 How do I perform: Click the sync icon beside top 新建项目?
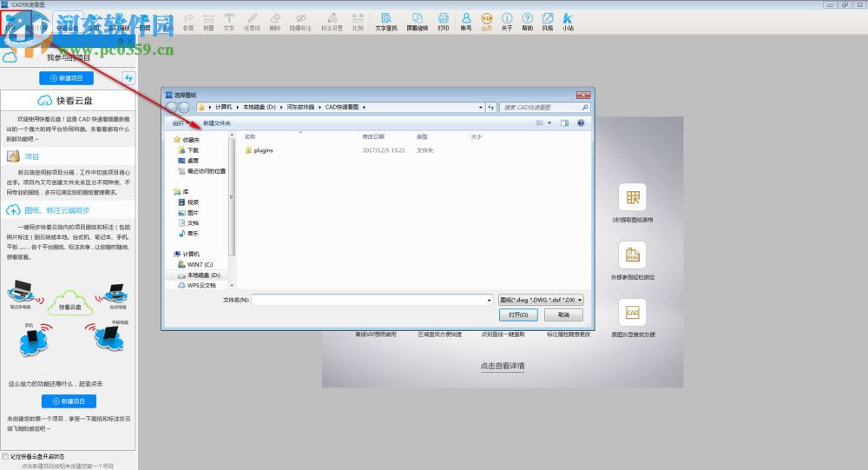coord(128,78)
